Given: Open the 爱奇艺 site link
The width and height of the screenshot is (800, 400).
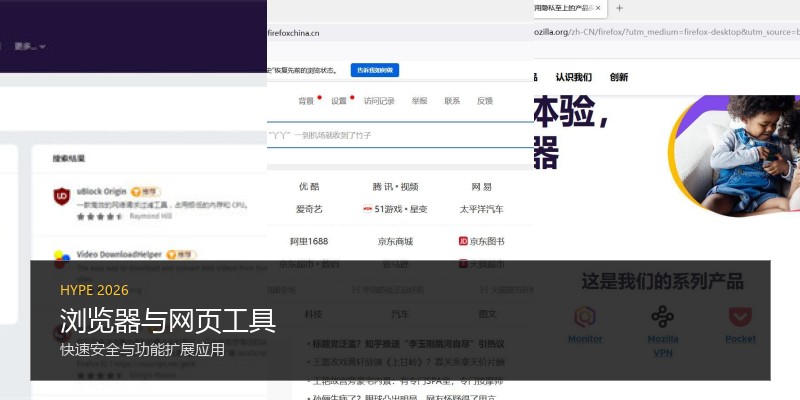Looking at the screenshot, I should [309, 209].
